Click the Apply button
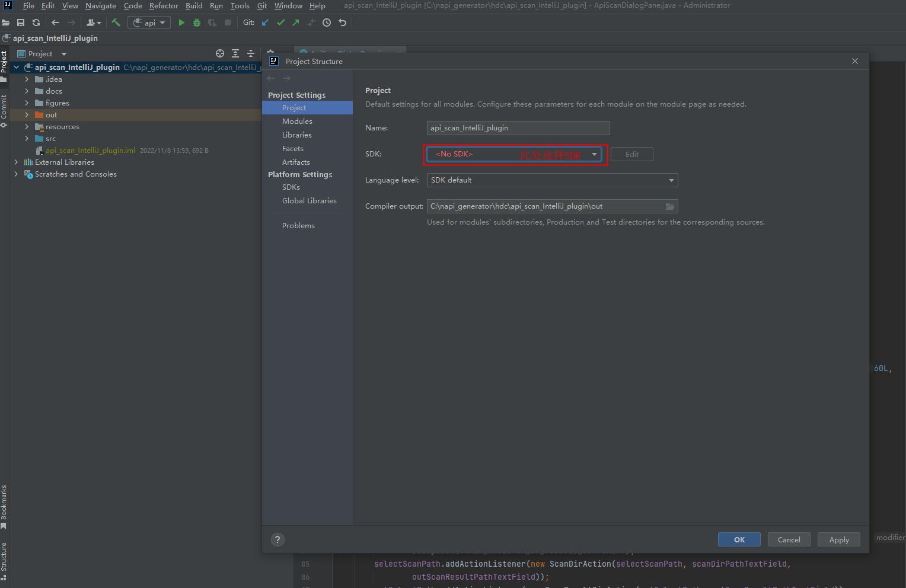 pyautogui.click(x=838, y=539)
